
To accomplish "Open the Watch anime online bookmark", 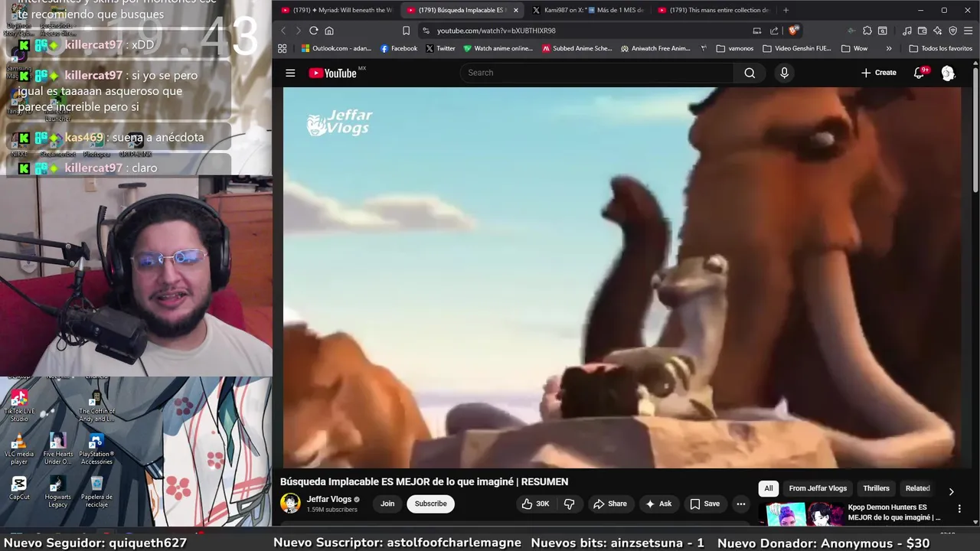I will [x=498, y=48].
